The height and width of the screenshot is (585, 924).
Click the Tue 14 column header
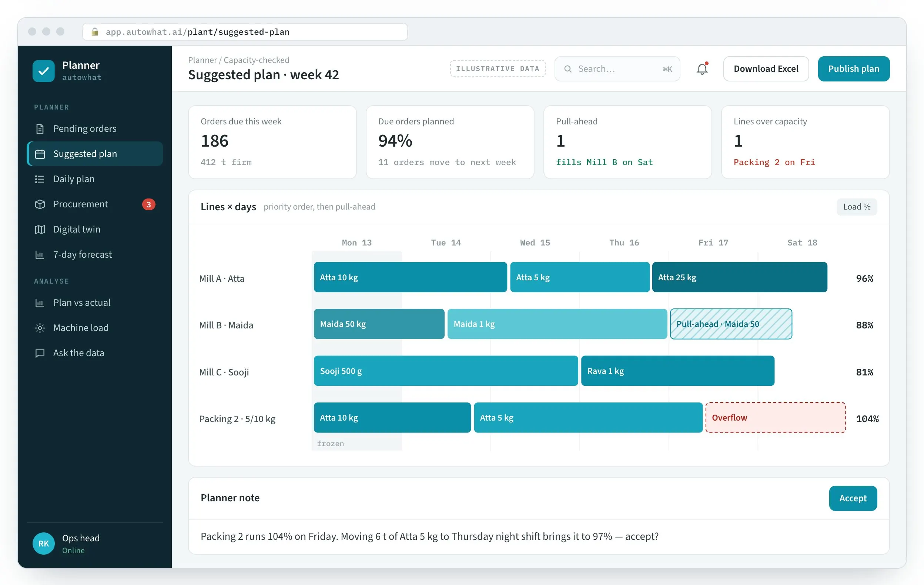point(445,243)
